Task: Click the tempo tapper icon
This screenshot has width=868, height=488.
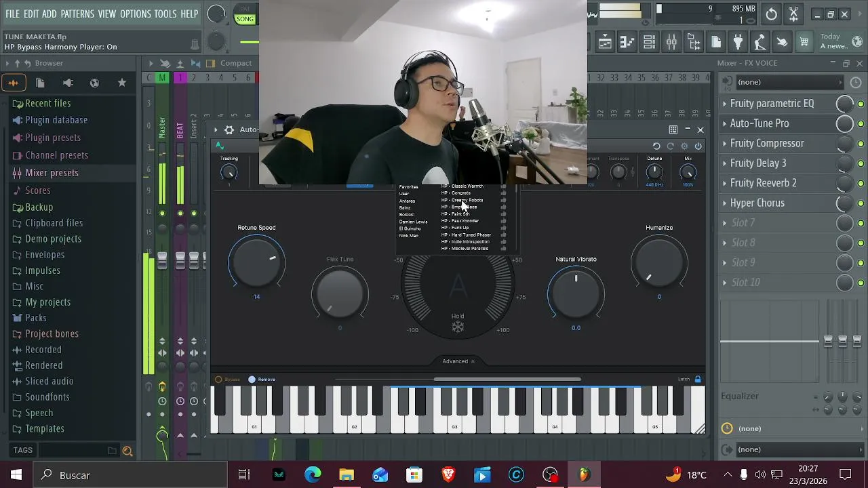Action: (x=760, y=43)
